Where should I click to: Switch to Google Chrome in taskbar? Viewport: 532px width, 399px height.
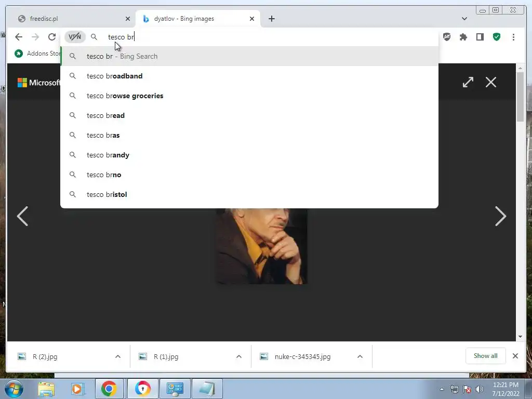tap(109, 389)
